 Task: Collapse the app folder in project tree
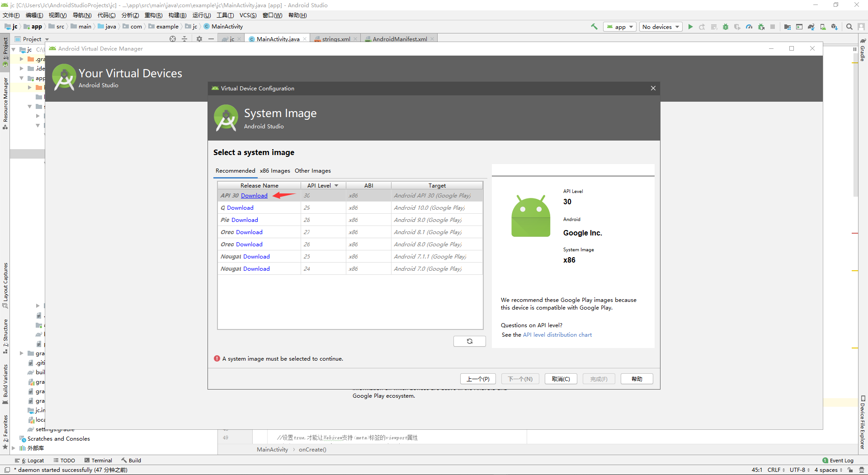coord(21,78)
